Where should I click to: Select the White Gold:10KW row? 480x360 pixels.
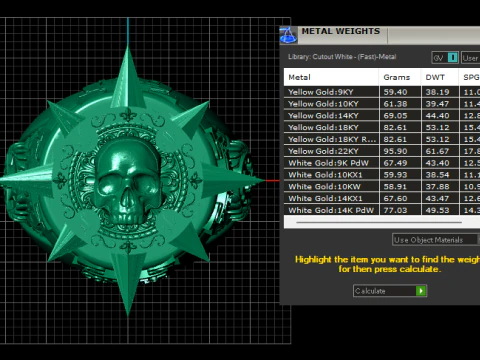[x=382, y=187]
